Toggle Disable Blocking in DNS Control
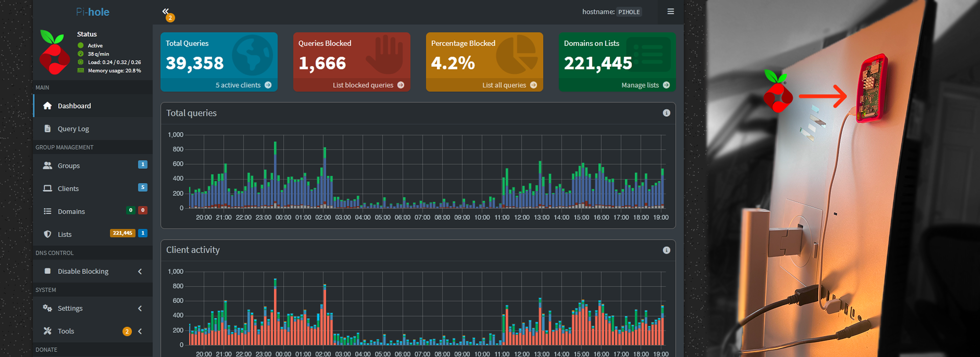 (x=83, y=271)
